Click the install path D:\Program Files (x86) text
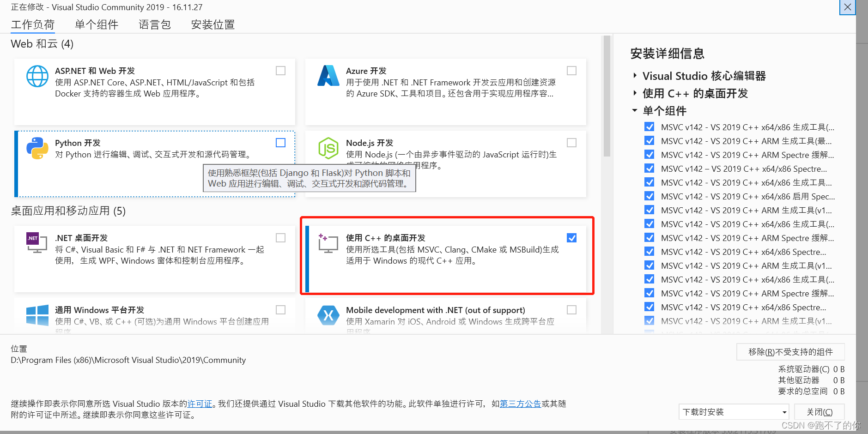Image resolution: width=868 pixels, height=434 pixels. pyautogui.click(x=128, y=360)
